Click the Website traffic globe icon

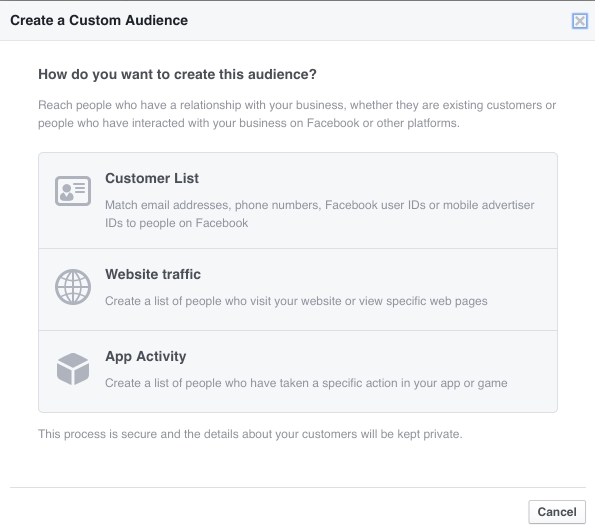(73, 287)
